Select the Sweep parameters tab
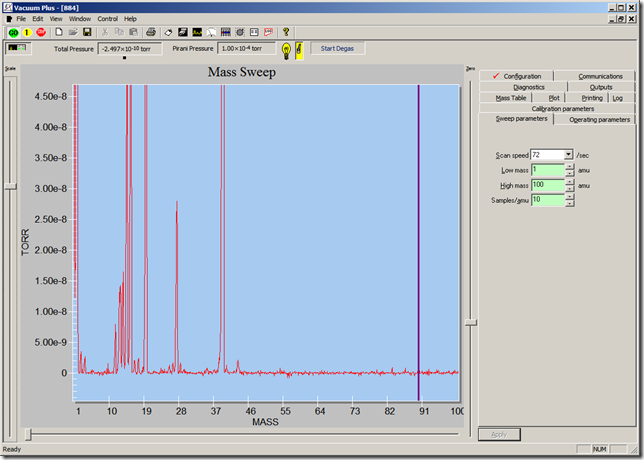The image size is (644, 460). pos(517,119)
